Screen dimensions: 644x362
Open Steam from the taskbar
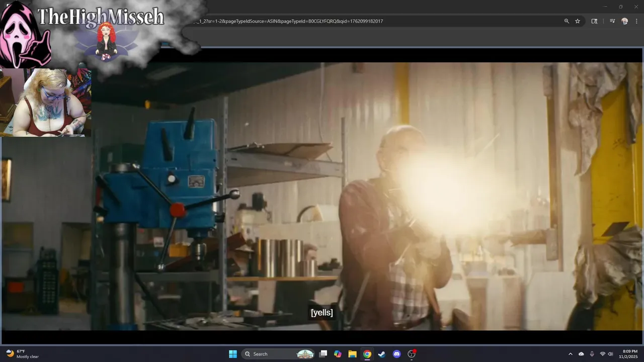pos(382,354)
